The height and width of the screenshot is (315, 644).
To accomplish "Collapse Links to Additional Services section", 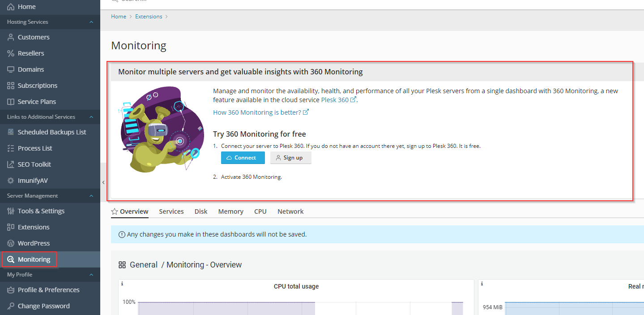I will coord(91,117).
